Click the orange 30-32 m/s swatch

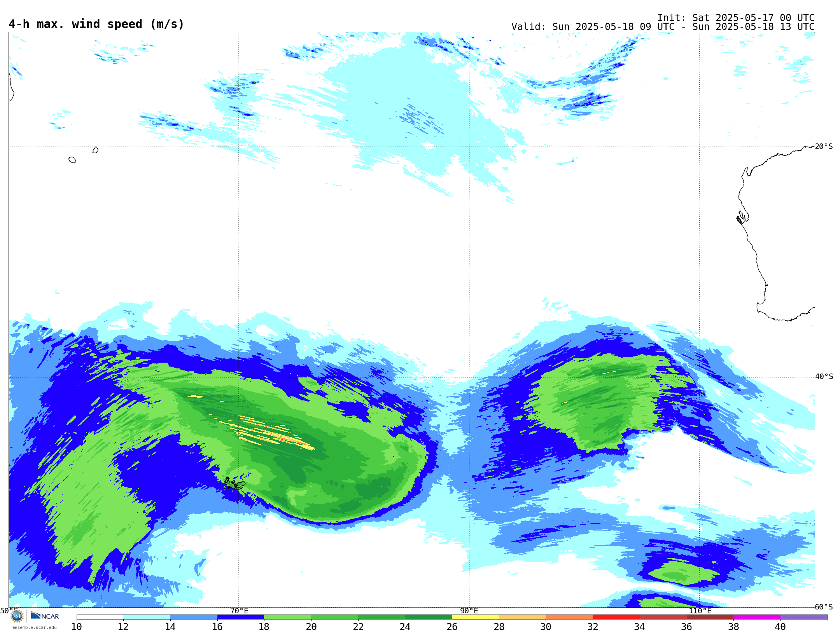click(x=569, y=617)
